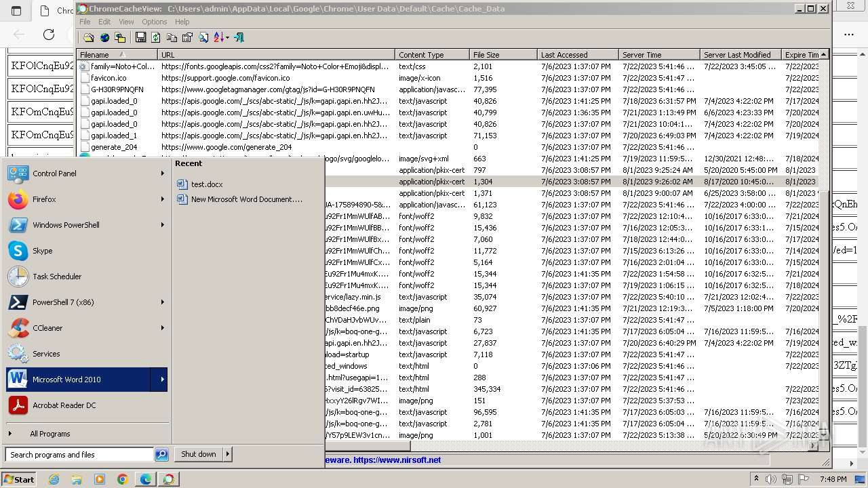This screenshot has width=868, height=488.
Task: Expand PowerShell 7 (x86) jump list arrow
Action: [x=162, y=302]
